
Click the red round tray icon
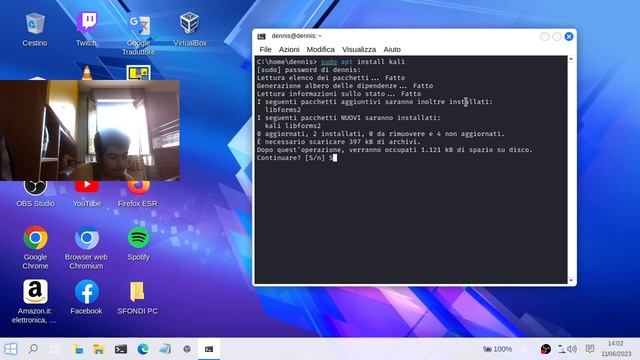coord(545,349)
